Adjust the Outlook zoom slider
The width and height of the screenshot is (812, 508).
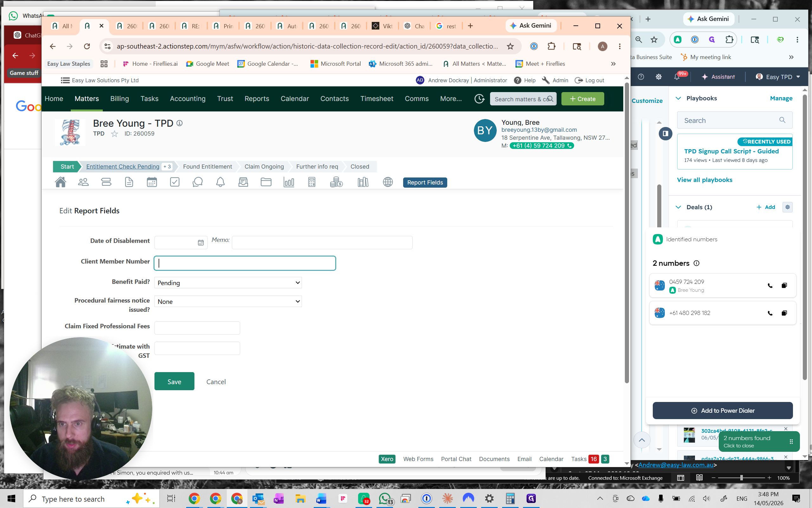[741, 478]
